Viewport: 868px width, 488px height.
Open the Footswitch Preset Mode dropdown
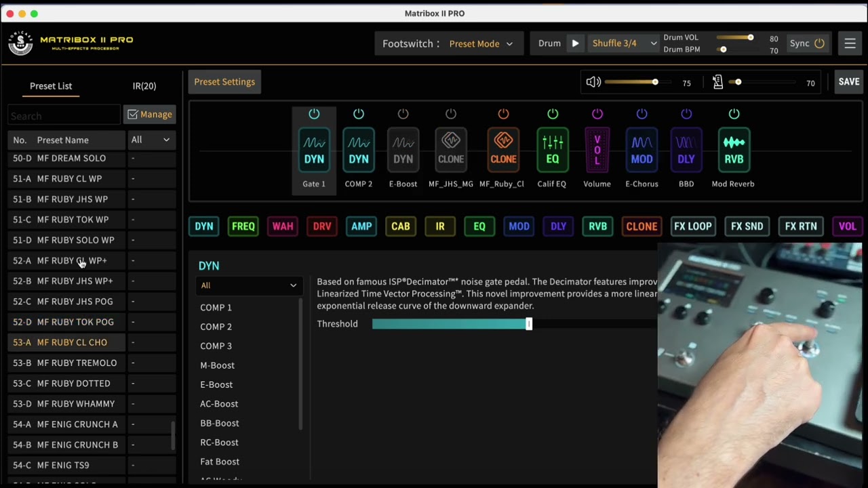coord(481,43)
